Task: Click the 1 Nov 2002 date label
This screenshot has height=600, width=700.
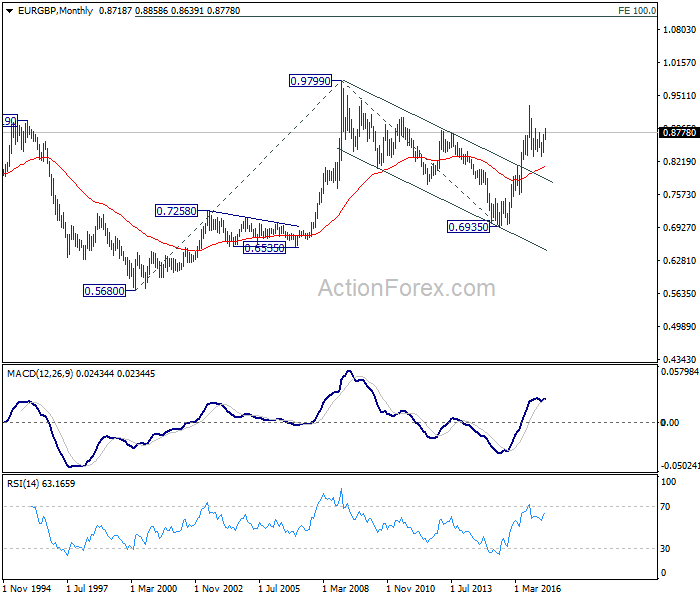Action: coord(218,588)
